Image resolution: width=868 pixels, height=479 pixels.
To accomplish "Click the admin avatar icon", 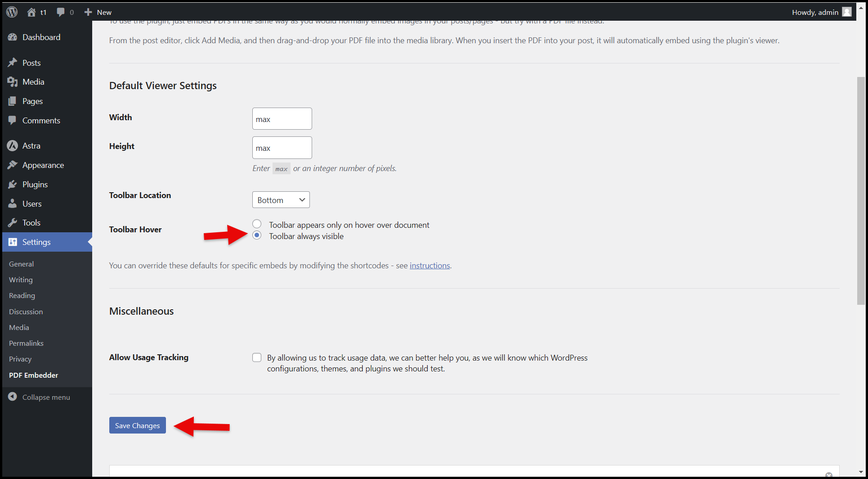I will pos(847,12).
